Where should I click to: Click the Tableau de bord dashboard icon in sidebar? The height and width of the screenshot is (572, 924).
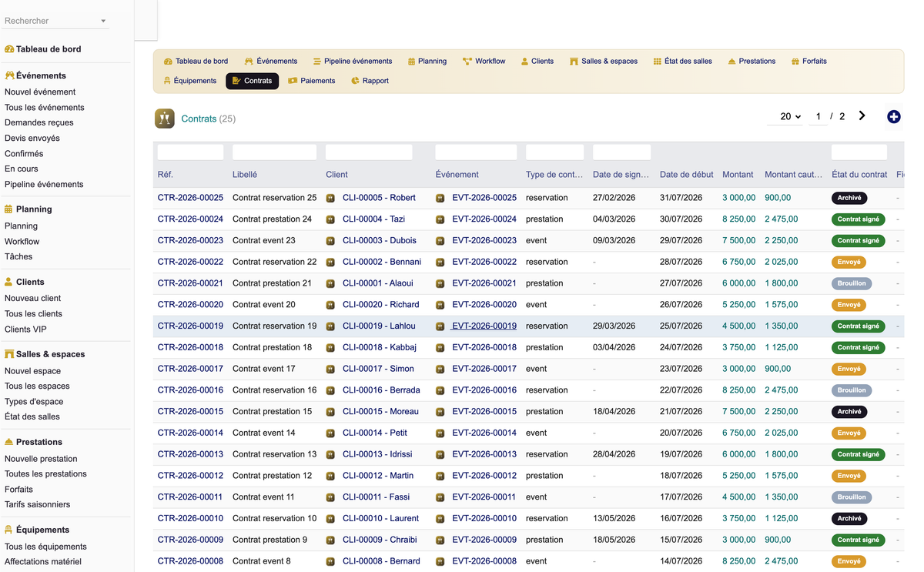tap(9, 49)
